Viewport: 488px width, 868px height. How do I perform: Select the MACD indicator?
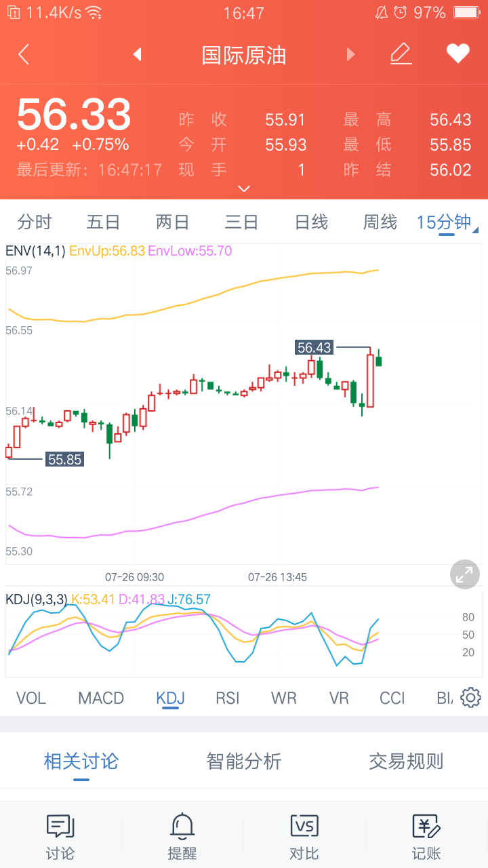(x=101, y=698)
